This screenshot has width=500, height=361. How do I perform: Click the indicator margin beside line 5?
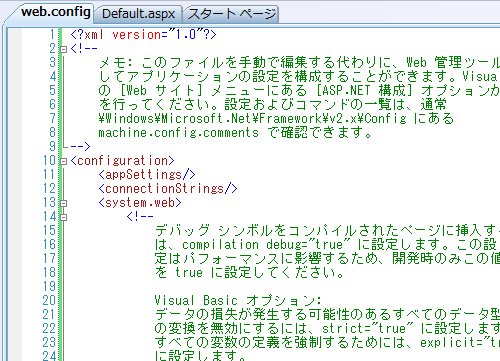[15, 91]
